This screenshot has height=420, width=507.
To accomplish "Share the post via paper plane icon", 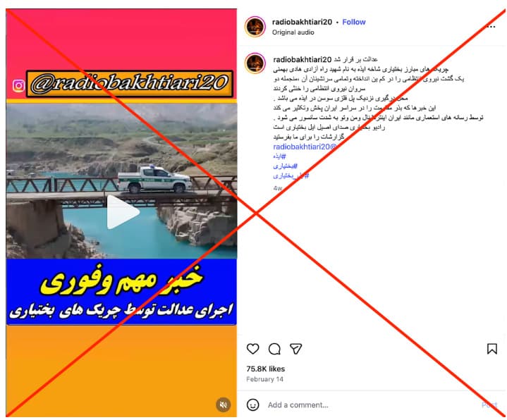I will pos(295,349).
